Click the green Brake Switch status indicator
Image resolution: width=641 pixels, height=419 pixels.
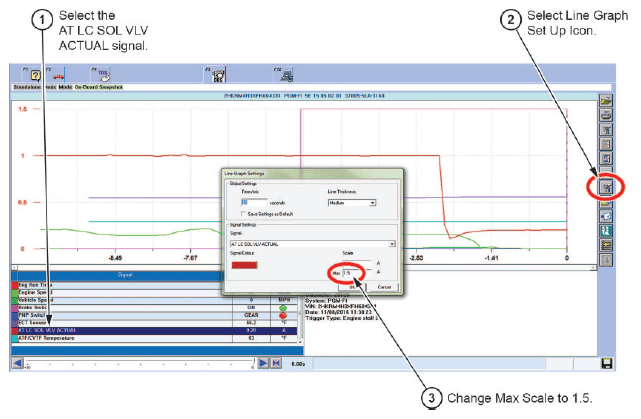point(282,308)
